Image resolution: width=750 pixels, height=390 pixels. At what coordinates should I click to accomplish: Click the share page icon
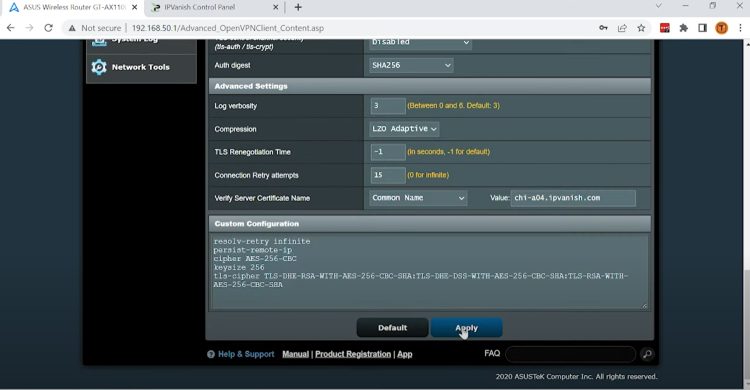(622, 28)
